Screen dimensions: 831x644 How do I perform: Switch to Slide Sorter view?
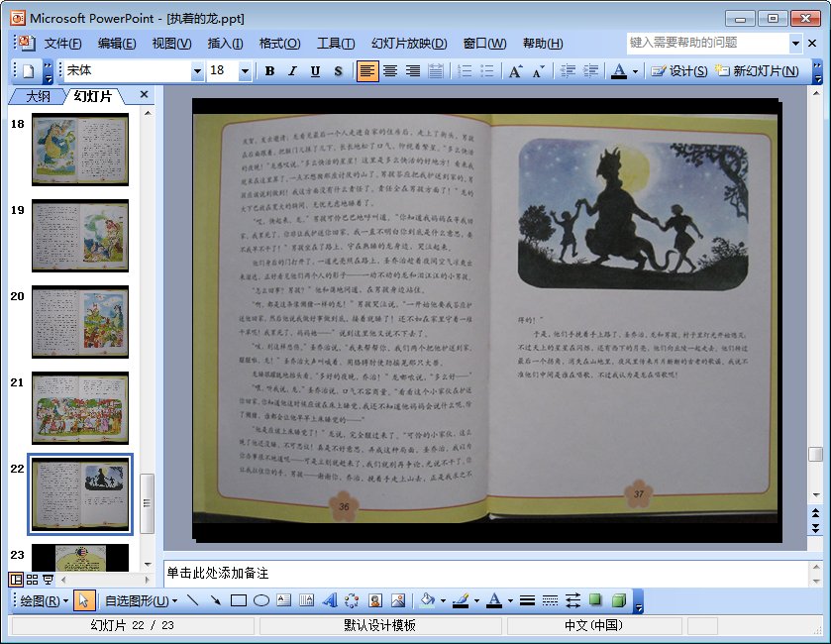(32, 580)
